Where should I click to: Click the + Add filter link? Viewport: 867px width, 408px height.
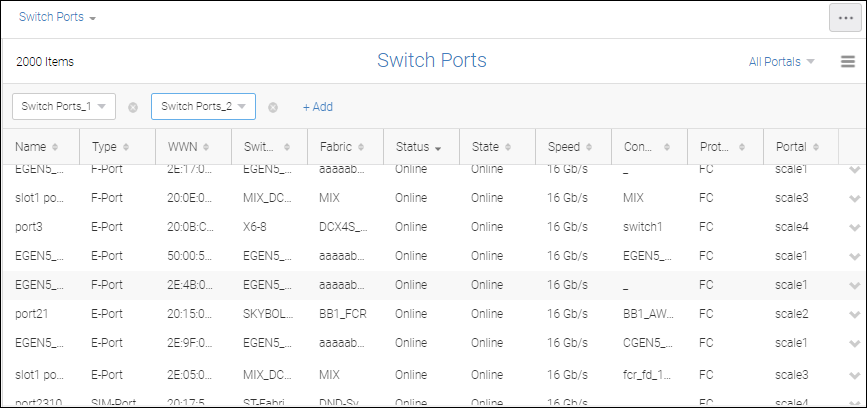pyautogui.click(x=317, y=107)
